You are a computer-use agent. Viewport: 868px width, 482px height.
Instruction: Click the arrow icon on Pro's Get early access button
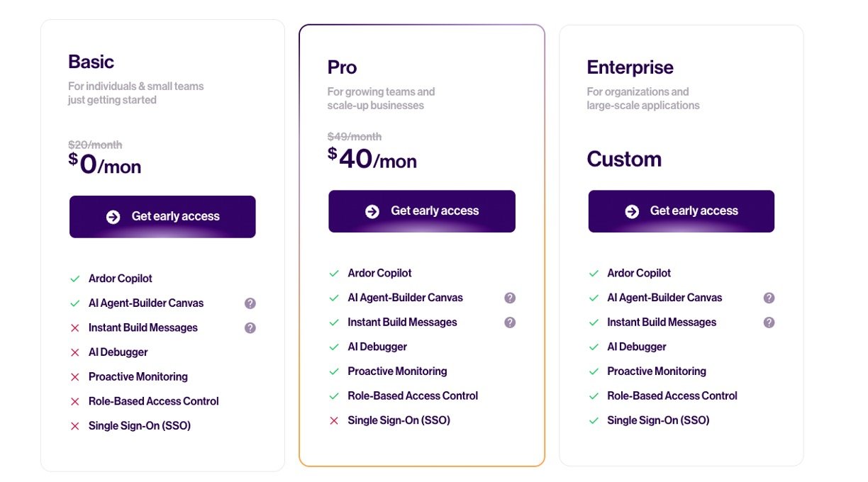(372, 211)
